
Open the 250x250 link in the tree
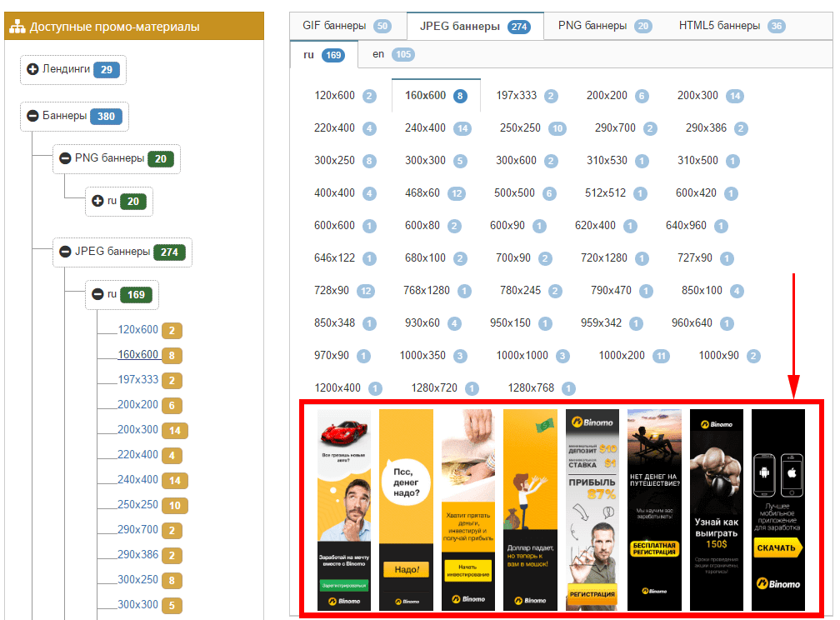(137, 504)
